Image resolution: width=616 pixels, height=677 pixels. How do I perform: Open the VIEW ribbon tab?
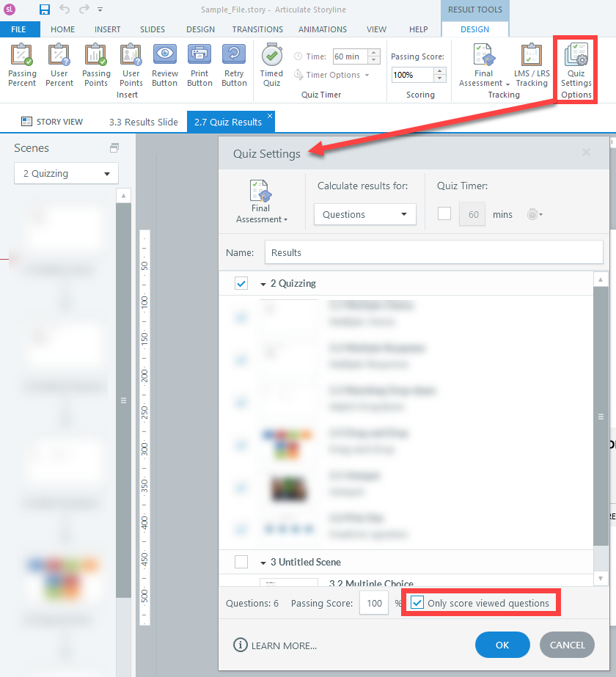(x=376, y=29)
